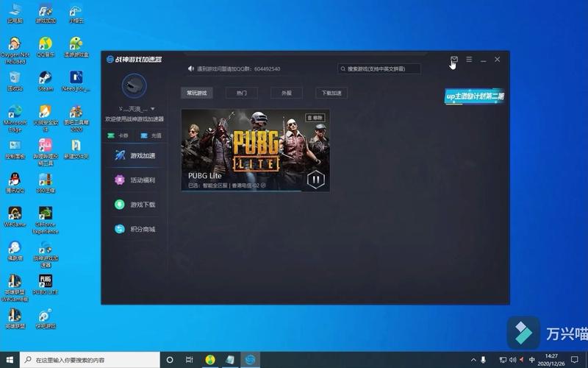588x368 pixels.
Task: Switch to the accelerator app on taskbar
Action: pos(250,360)
